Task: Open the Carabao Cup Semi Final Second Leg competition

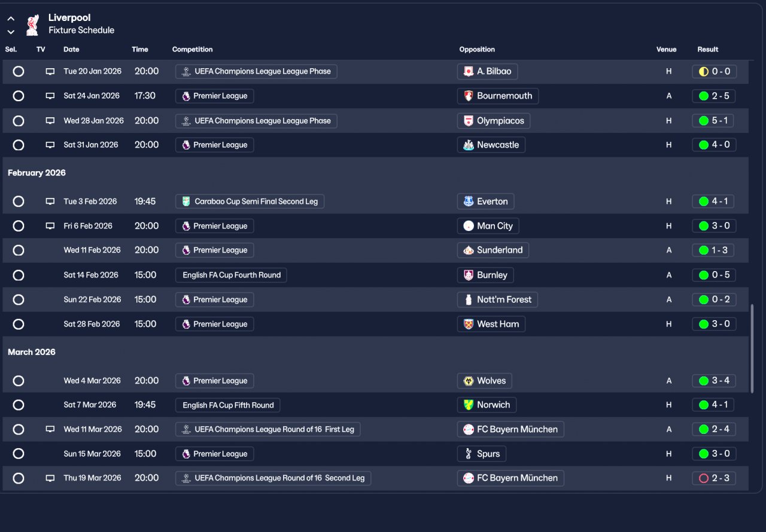Action: [250, 202]
